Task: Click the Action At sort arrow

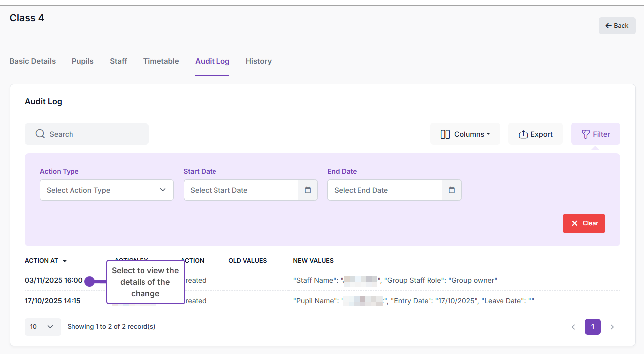Action: coord(65,261)
